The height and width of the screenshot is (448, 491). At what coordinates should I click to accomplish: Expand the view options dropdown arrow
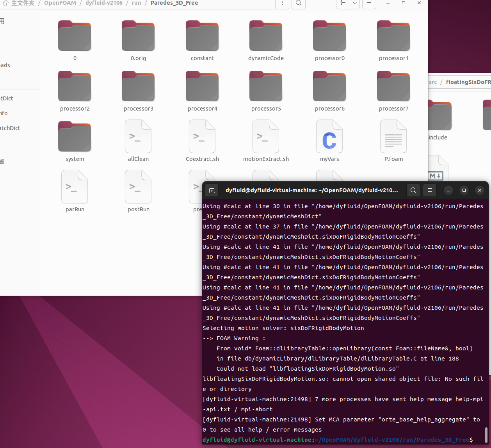354,3
